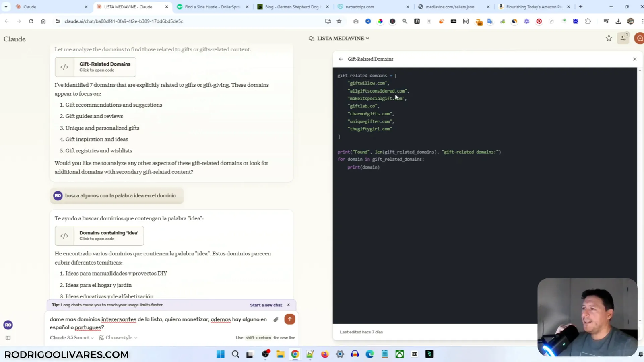The height and width of the screenshot is (362, 644).
Task: Reload the current browser page
Action: 31,21
